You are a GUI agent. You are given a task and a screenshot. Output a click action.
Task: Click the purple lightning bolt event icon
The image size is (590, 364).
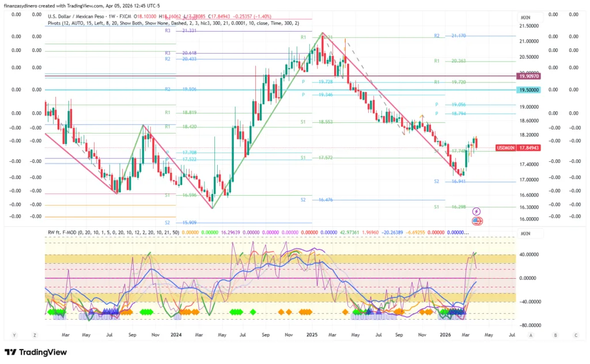pyautogui.click(x=477, y=212)
